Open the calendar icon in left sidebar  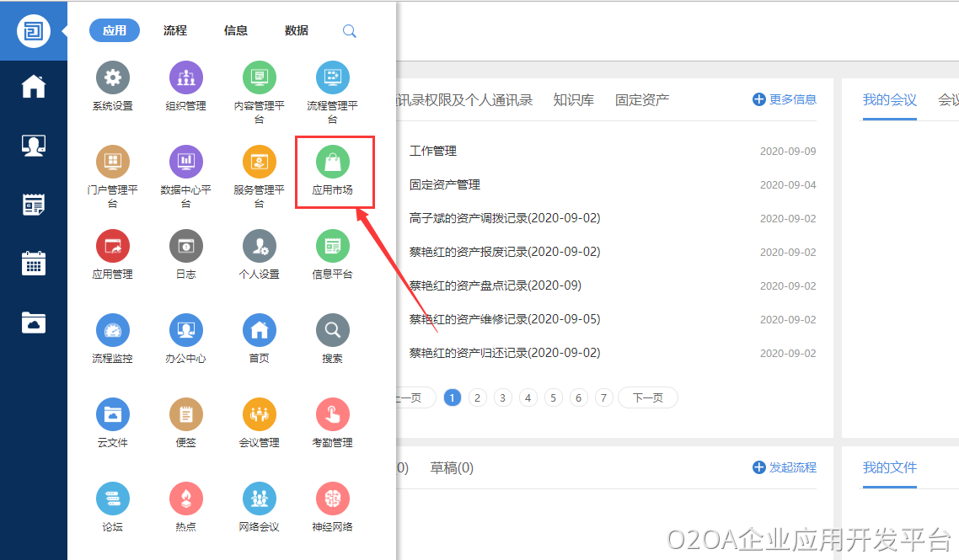point(34,264)
